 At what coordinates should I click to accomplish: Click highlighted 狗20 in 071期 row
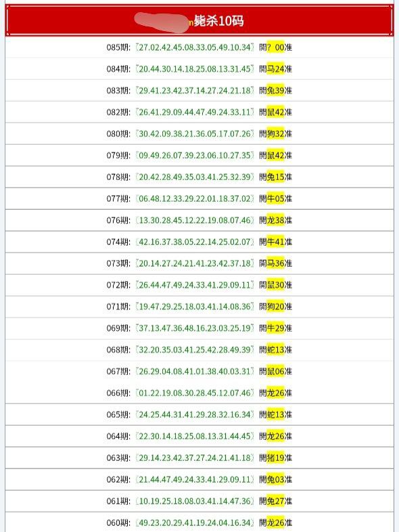[x=275, y=307]
